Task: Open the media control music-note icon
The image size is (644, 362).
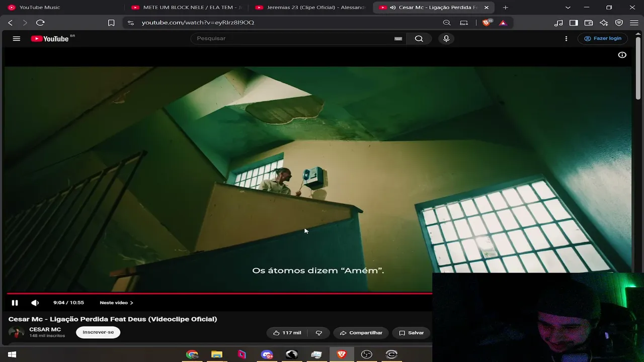Action: pyautogui.click(x=558, y=23)
